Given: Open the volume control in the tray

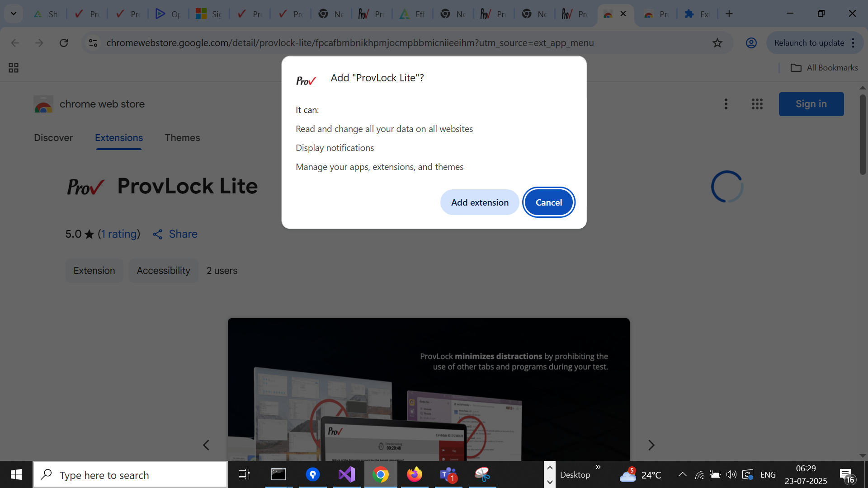Looking at the screenshot, I should coord(731,474).
